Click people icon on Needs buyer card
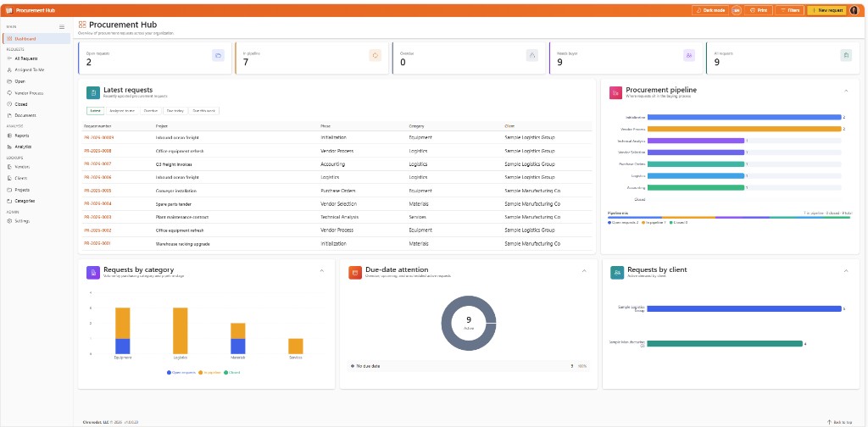868x427 pixels. point(689,55)
